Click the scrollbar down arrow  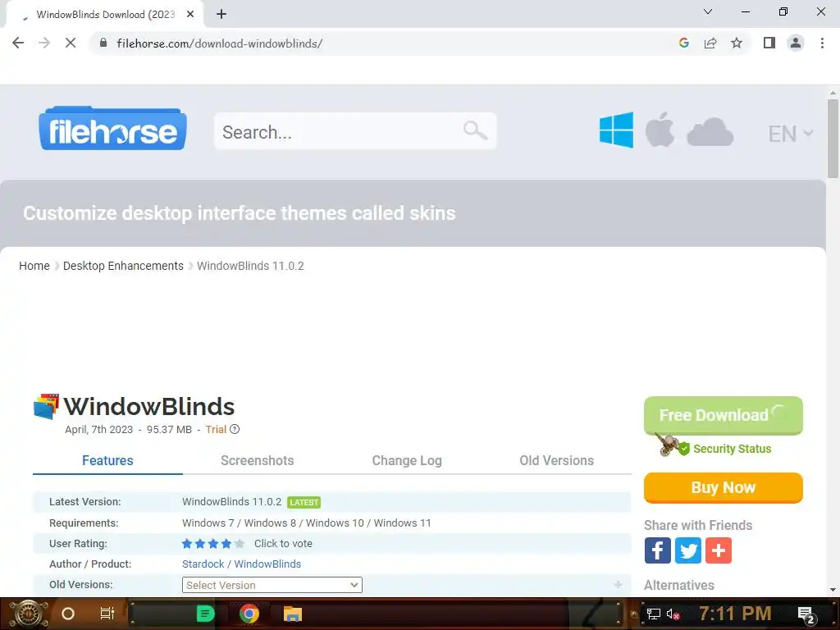(x=833, y=590)
